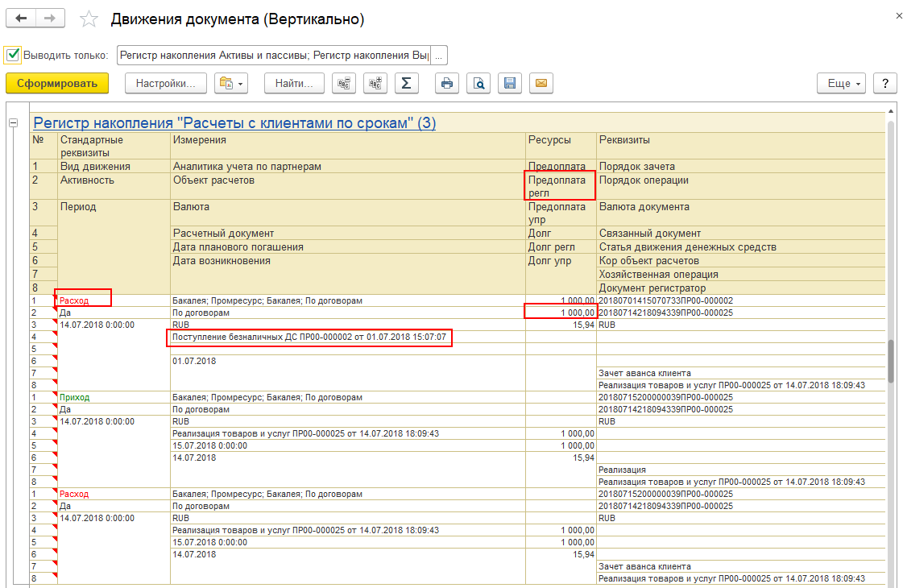The image size is (903, 588).
Task: Print the report using the printer icon
Action: pos(447,83)
